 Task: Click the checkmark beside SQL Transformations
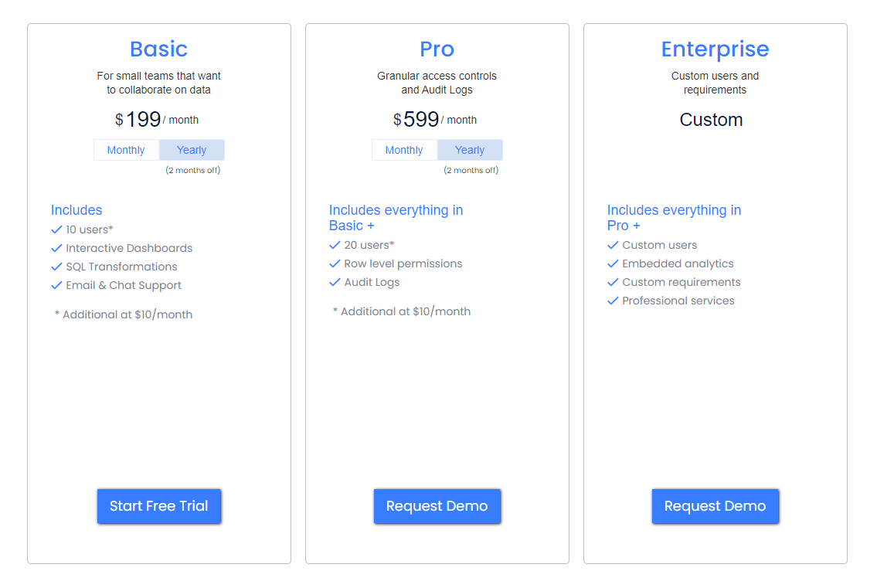(56, 267)
